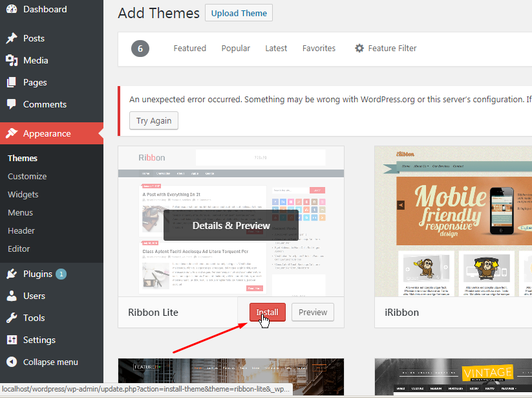Click the Media icon in sidebar
This screenshot has width=532, height=398.
coord(12,60)
